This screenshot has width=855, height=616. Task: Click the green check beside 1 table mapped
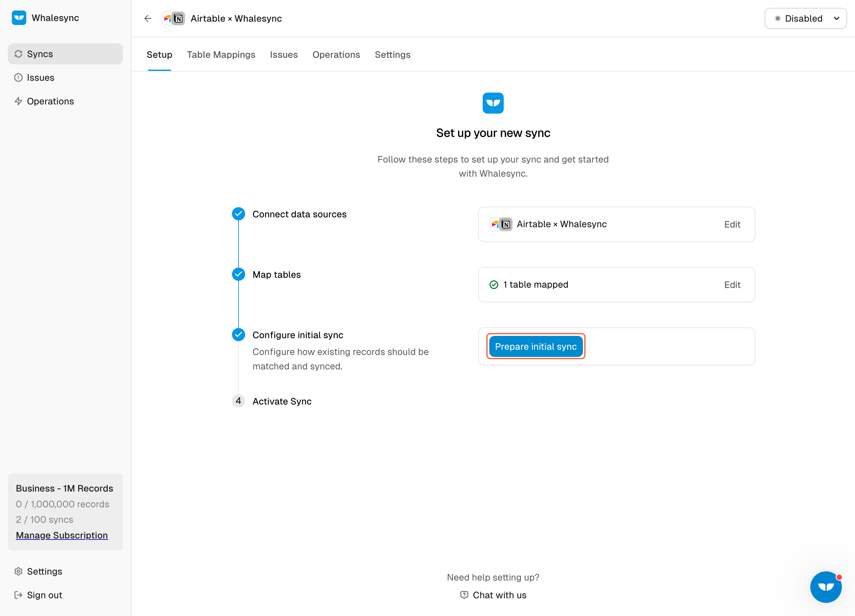click(x=494, y=285)
